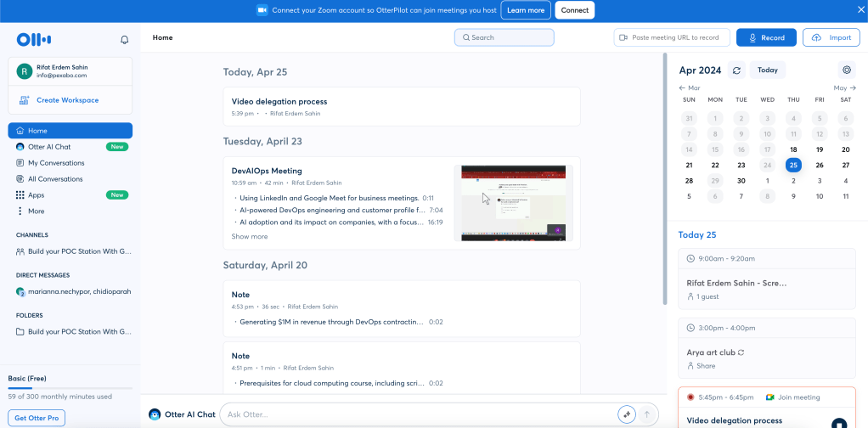This screenshot has width=868, height=428.
Task: Start recording with the Record button
Action: tap(766, 37)
